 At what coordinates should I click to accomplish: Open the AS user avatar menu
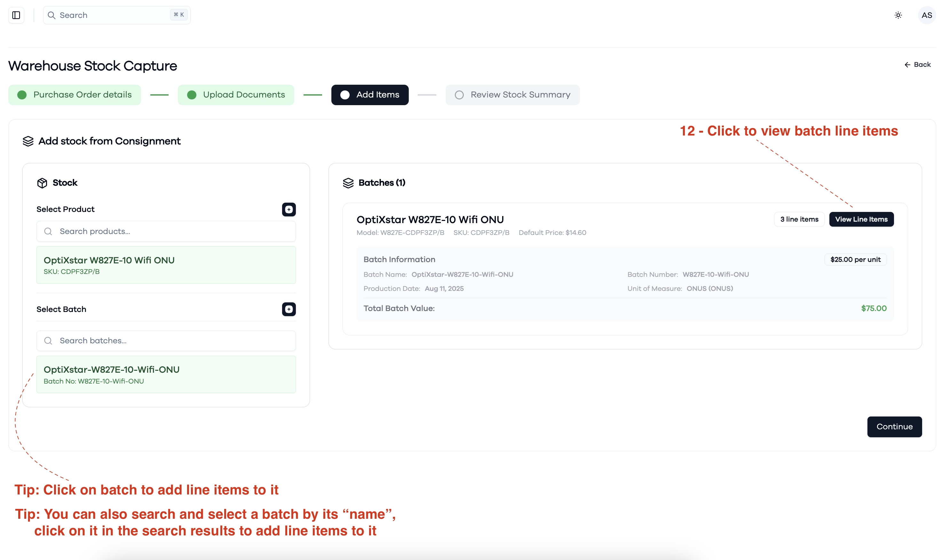pyautogui.click(x=926, y=15)
